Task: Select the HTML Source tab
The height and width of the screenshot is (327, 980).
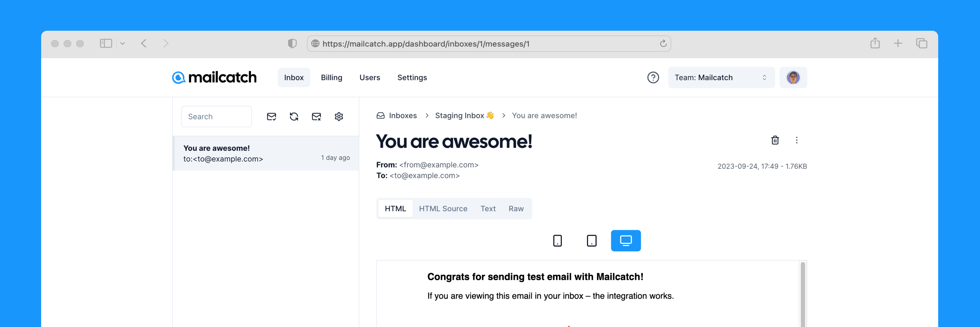Action: point(443,209)
